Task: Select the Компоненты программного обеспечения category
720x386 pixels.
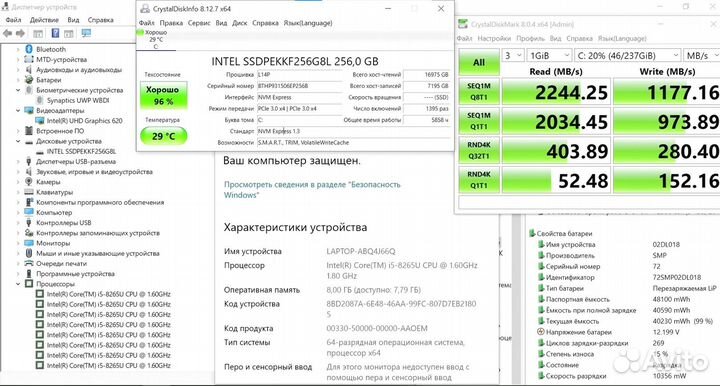Action: pos(100,202)
